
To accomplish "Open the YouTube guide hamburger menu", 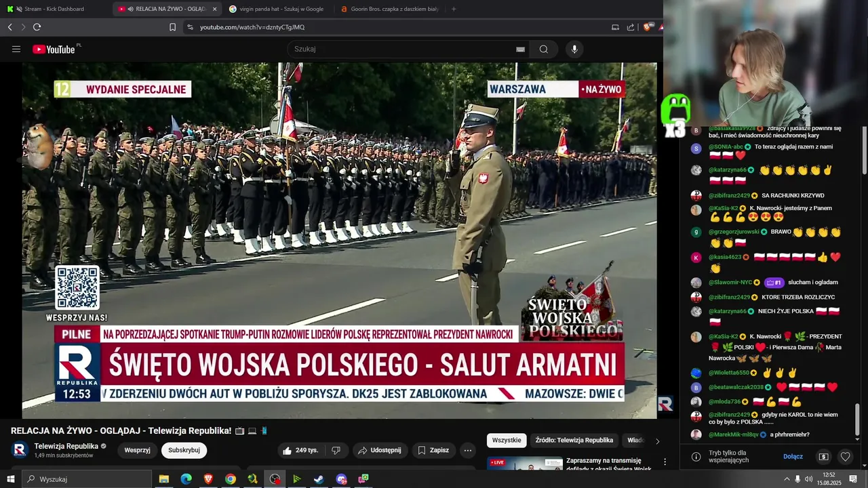I will point(16,49).
